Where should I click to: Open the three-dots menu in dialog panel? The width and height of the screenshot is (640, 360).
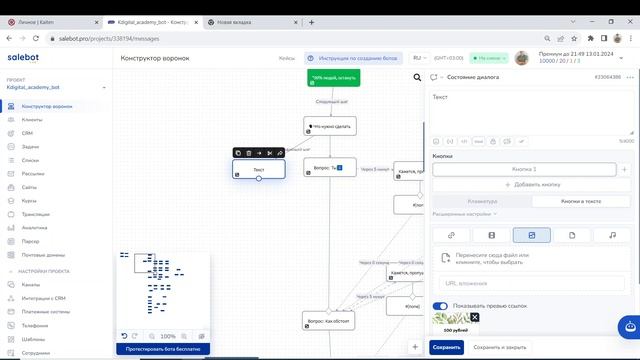[x=630, y=77]
